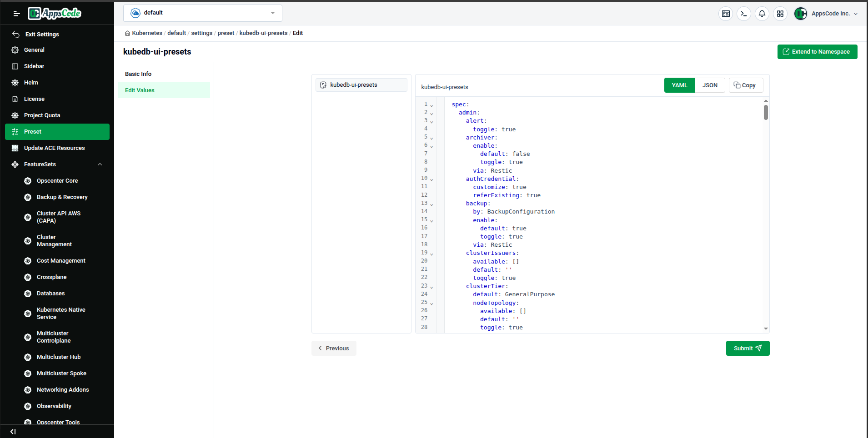Collapse the sidebar using the bottom-left arrow
The image size is (868, 438).
(x=12, y=432)
